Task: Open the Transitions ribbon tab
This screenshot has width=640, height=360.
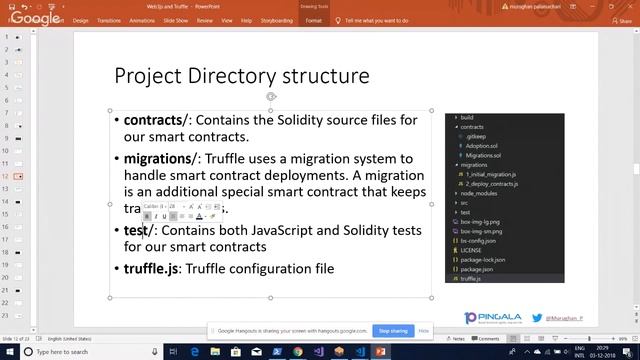Action: (109, 20)
